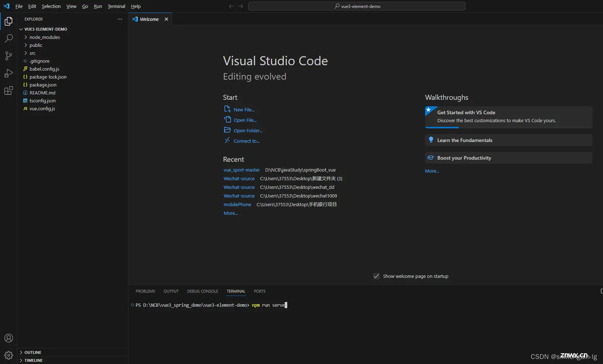Go forward with the right arrow
Viewport: 603px width, 364px height.
coord(241,6)
